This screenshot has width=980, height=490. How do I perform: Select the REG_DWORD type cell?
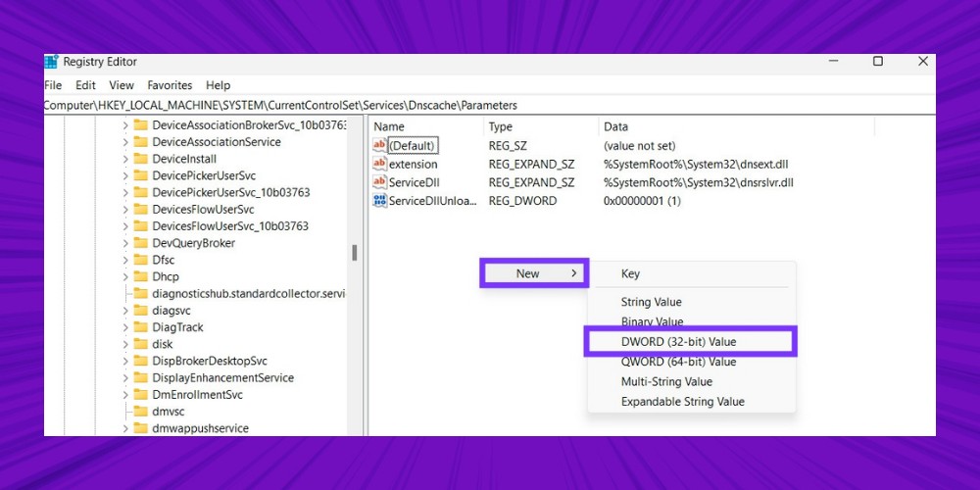[522, 201]
